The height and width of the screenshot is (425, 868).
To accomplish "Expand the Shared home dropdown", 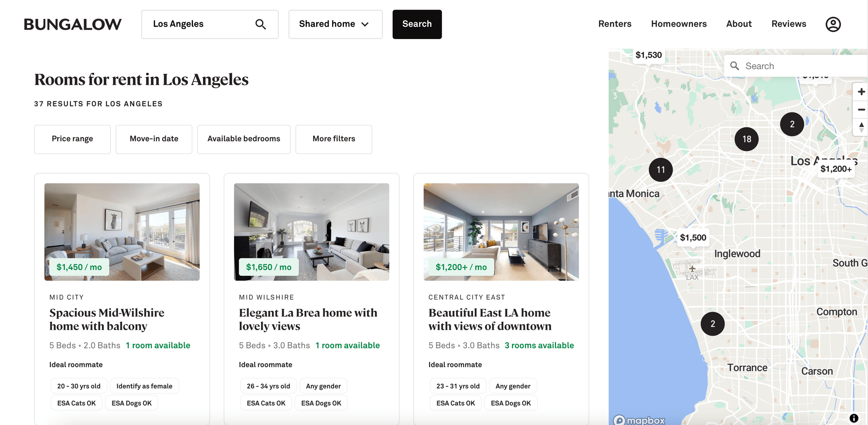I will point(335,24).
